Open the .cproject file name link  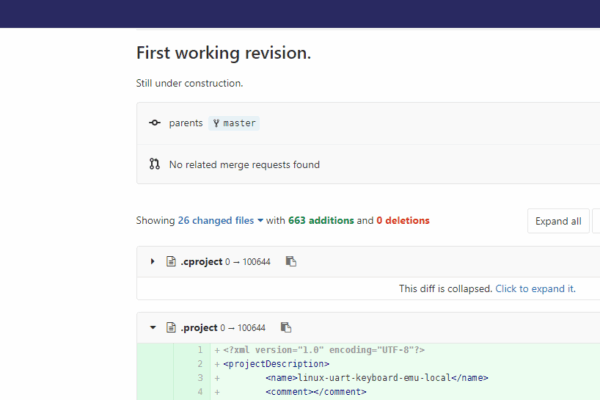201,261
